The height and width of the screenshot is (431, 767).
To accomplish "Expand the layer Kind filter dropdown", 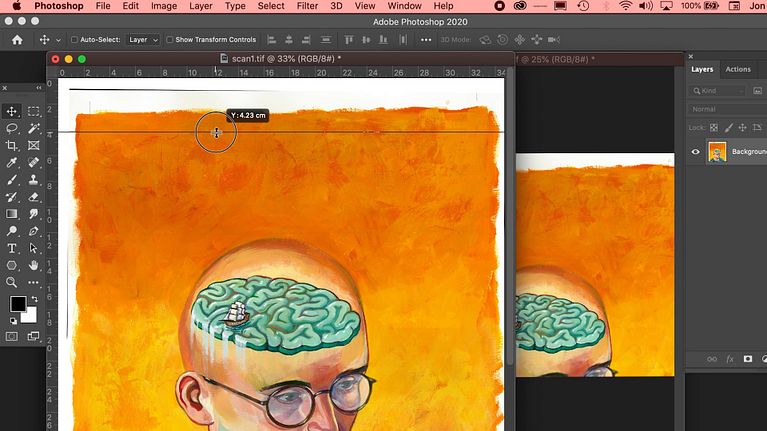I will (725, 91).
